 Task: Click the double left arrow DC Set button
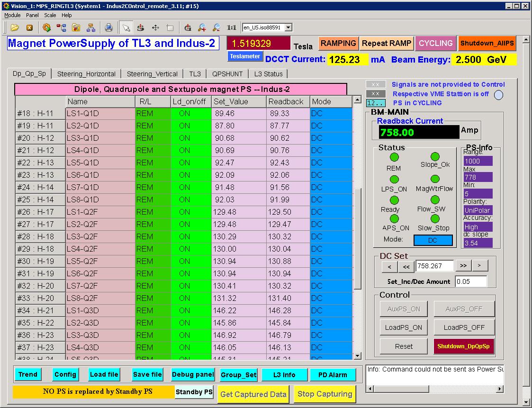406,266
